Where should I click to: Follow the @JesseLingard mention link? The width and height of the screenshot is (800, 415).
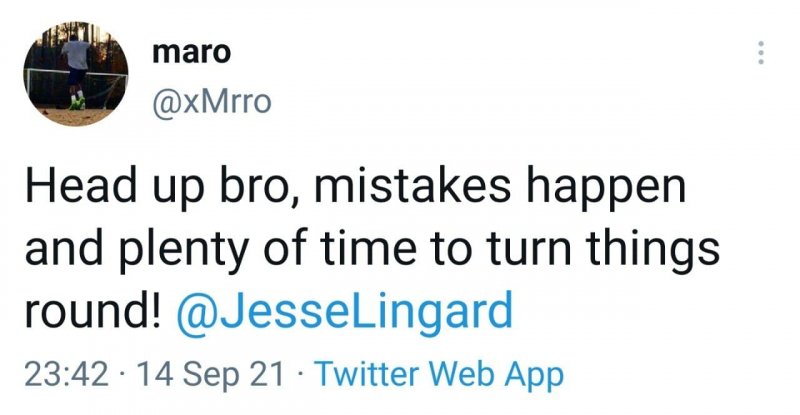(344, 311)
